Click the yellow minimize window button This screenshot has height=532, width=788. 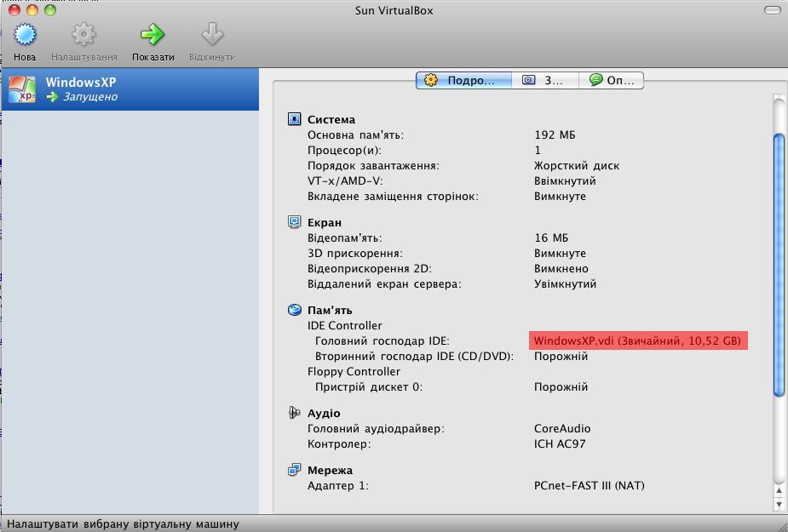[32, 10]
